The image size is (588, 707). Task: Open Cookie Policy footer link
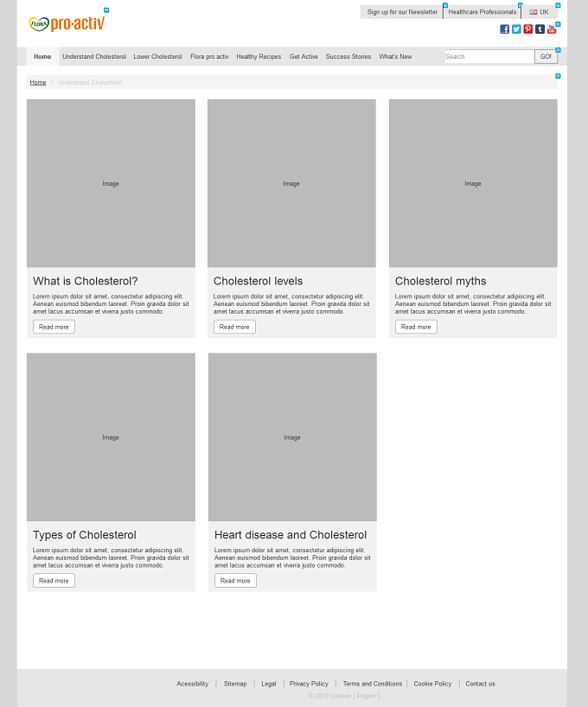(x=432, y=684)
